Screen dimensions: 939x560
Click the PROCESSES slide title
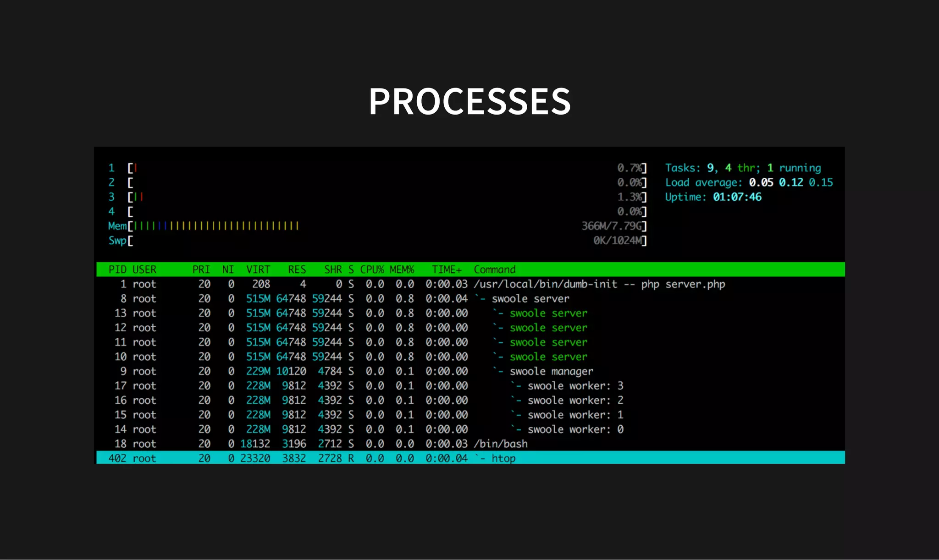pyautogui.click(x=470, y=101)
